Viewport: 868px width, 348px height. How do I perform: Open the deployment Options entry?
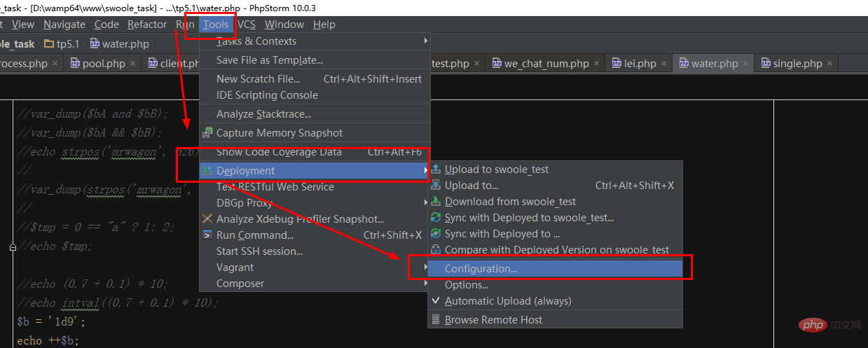(x=555, y=285)
